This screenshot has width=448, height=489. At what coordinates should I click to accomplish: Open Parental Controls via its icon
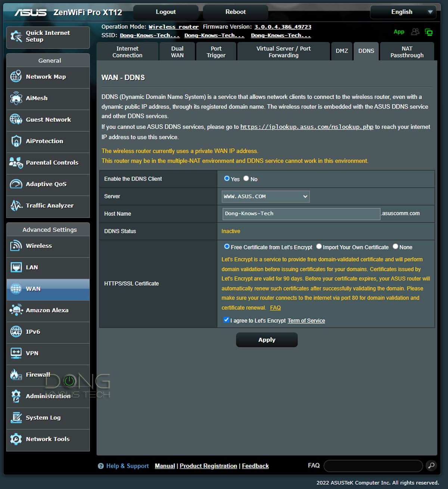[x=16, y=163]
